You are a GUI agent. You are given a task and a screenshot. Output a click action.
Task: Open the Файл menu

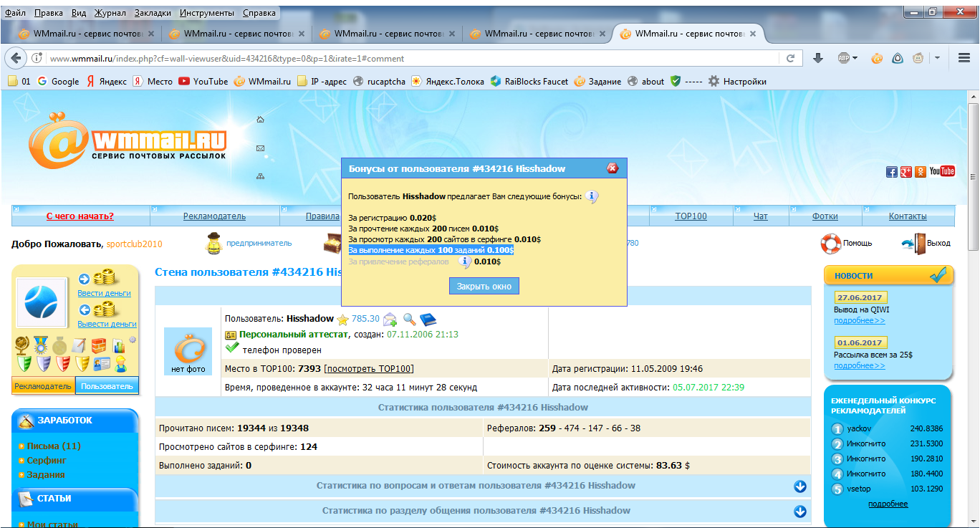click(x=15, y=13)
